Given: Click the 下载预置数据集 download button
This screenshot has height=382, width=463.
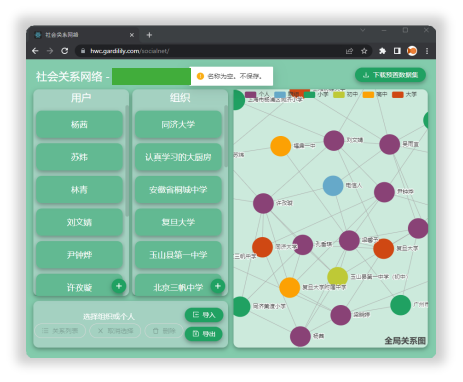Looking at the screenshot, I should point(390,75).
